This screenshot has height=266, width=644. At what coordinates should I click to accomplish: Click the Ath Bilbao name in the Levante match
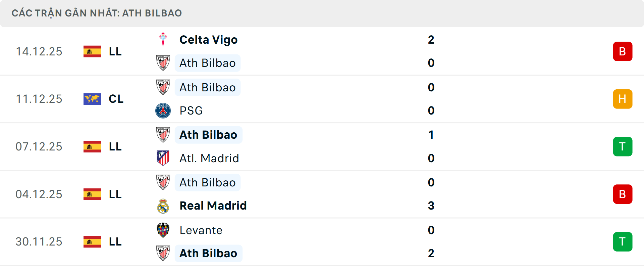208,253
